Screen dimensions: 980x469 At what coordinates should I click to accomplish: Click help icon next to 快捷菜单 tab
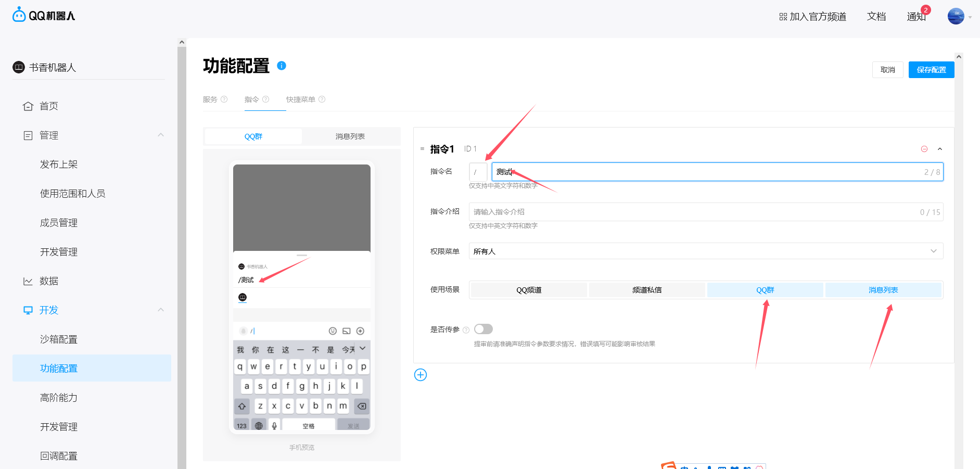(x=322, y=99)
